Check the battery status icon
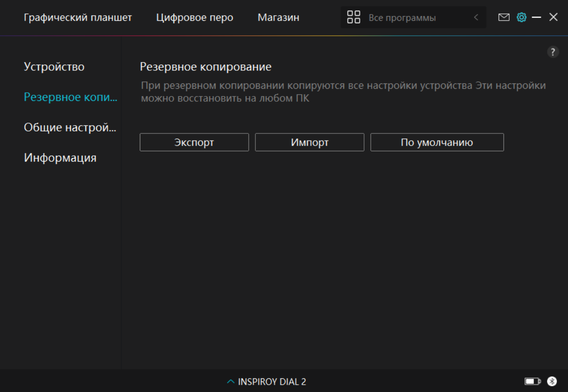 [x=533, y=381]
